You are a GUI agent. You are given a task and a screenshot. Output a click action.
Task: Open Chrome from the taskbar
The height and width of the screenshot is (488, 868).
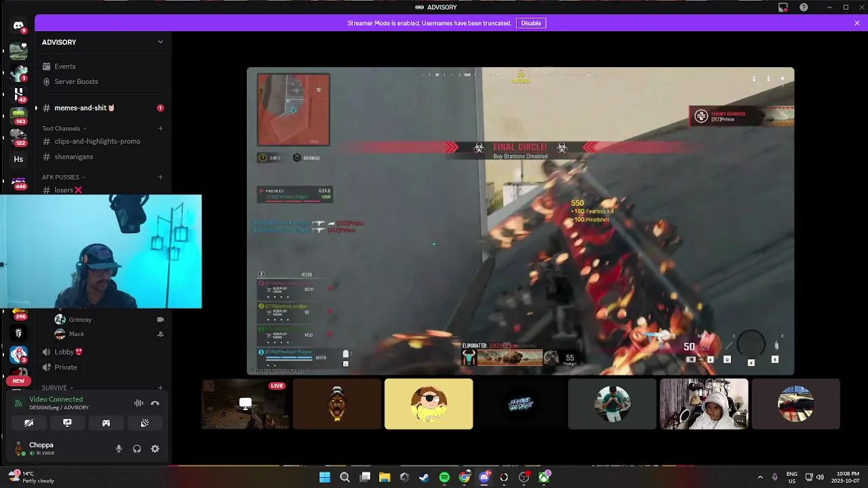click(x=465, y=477)
